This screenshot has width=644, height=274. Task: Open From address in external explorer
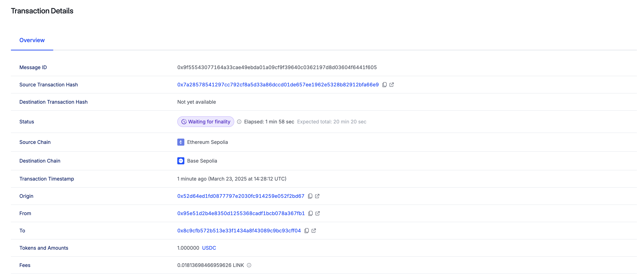(x=317, y=214)
